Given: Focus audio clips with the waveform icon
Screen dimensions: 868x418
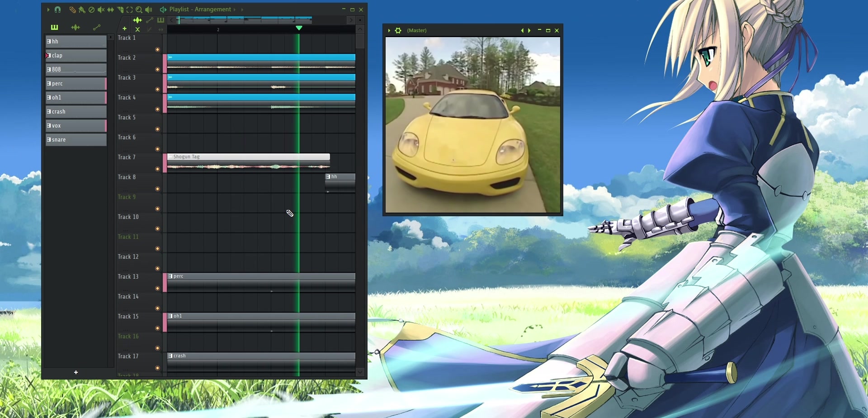Looking at the screenshot, I should (137, 20).
